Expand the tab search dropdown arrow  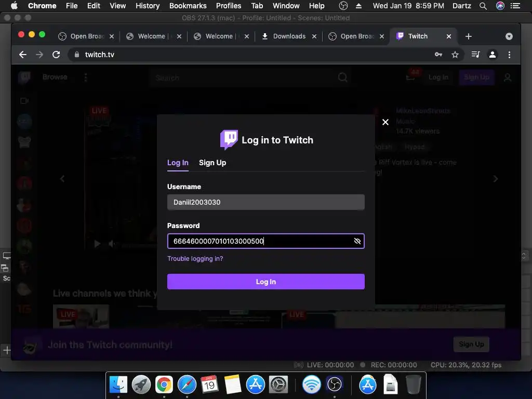509,36
